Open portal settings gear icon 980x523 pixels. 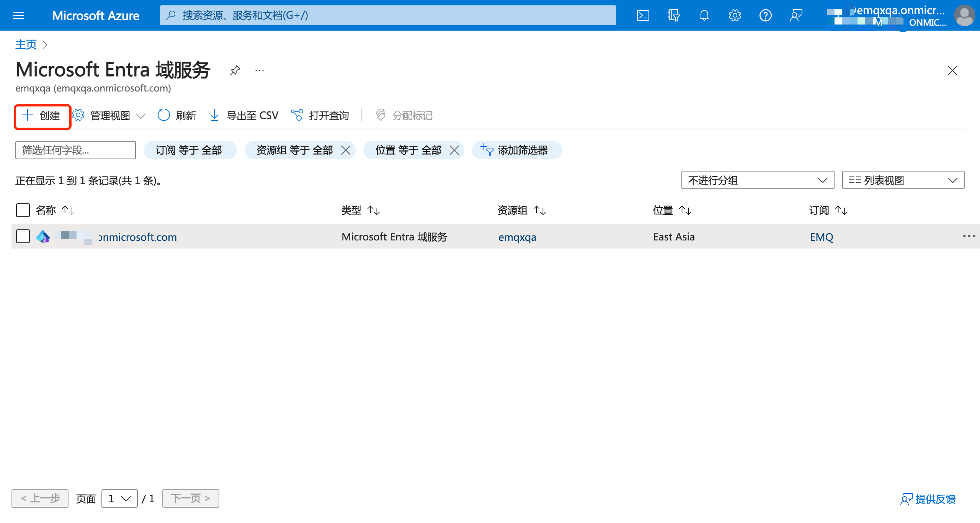[x=734, y=15]
